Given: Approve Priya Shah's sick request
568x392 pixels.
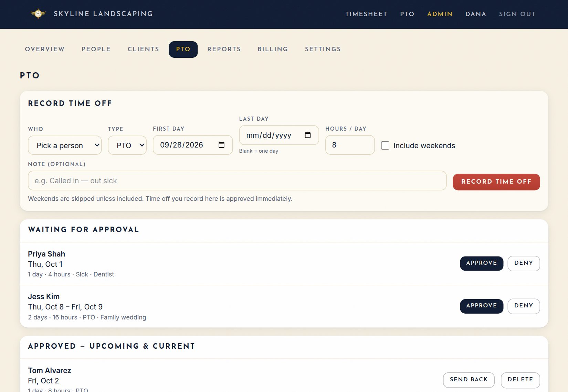Looking at the screenshot, I should point(482,263).
